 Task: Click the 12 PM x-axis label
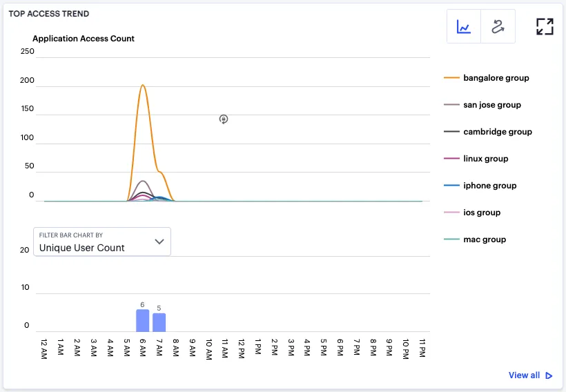[x=241, y=349]
